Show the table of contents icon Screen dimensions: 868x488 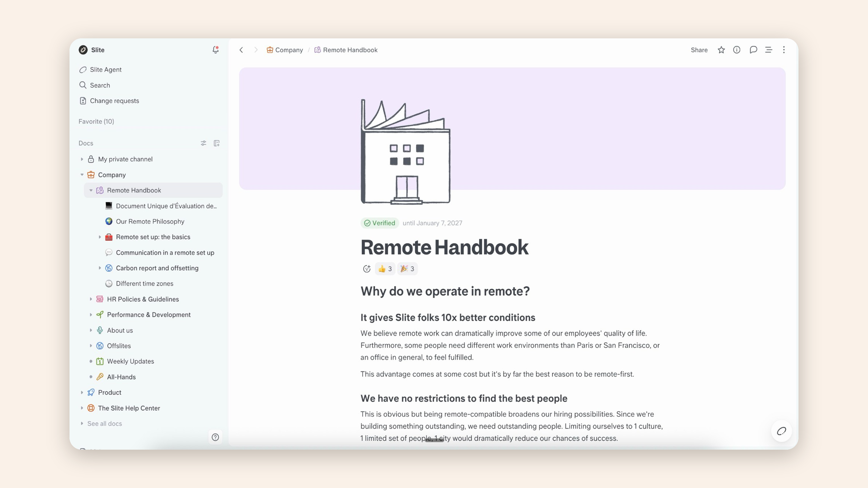[x=769, y=50]
